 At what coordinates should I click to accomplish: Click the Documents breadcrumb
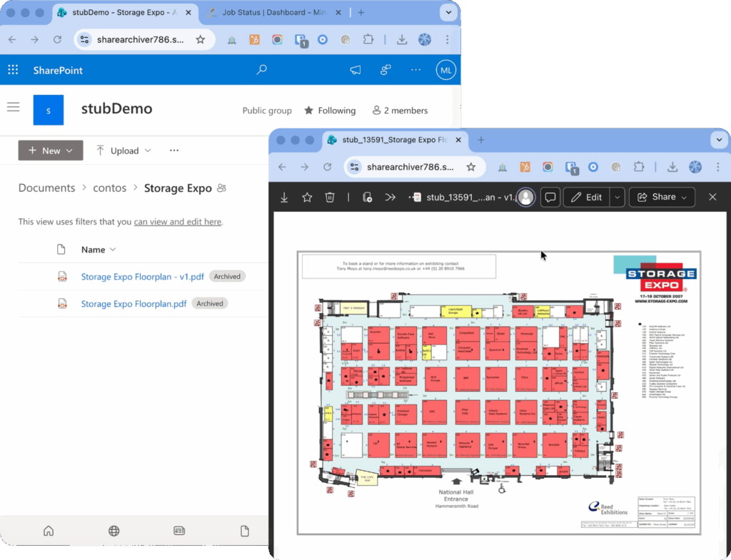coord(46,188)
